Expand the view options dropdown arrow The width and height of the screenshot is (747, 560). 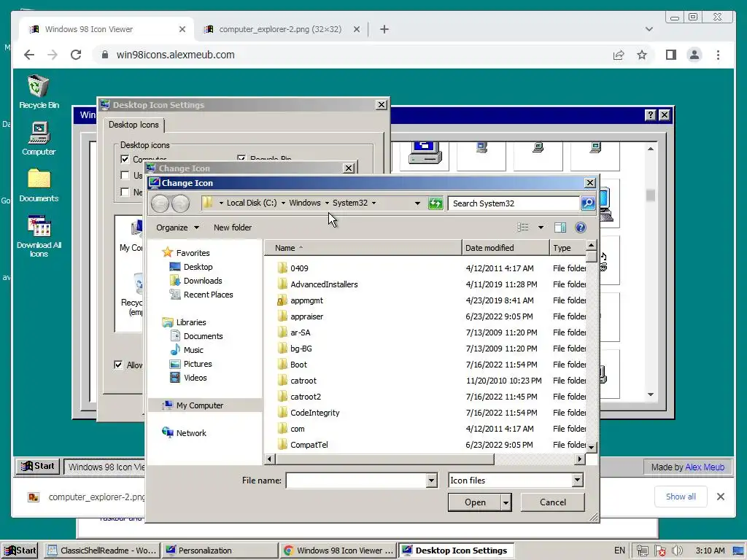(x=541, y=227)
